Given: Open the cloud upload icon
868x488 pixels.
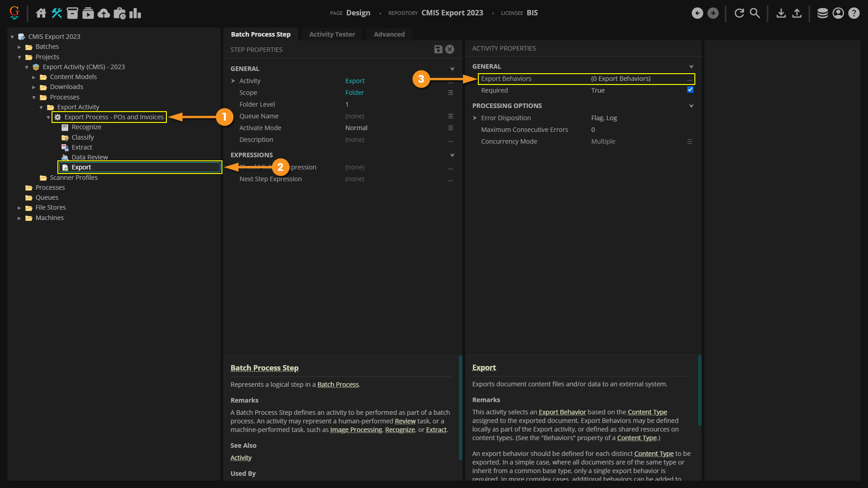Looking at the screenshot, I should (x=104, y=13).
